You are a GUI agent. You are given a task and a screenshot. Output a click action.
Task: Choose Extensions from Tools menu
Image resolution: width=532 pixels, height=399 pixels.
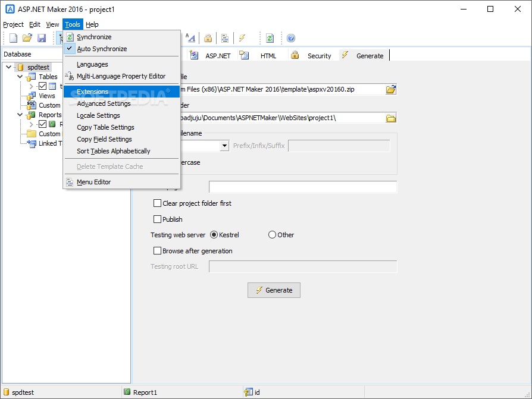click(121, 92)
